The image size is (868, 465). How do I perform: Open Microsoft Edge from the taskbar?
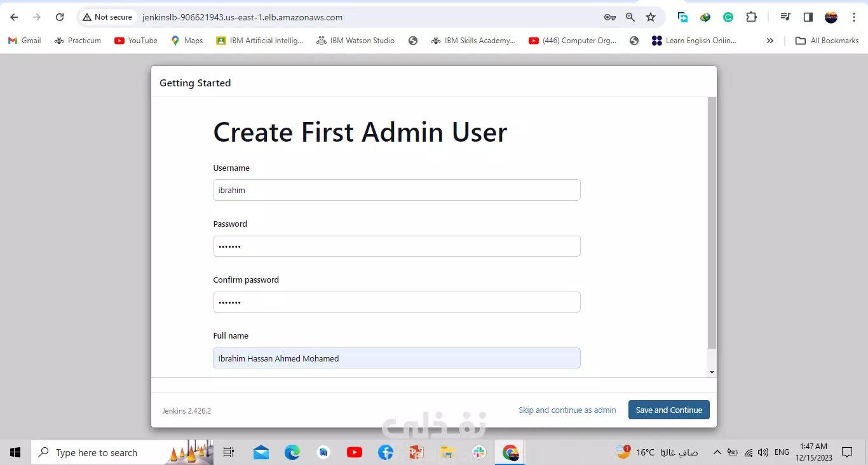[292, 452]
